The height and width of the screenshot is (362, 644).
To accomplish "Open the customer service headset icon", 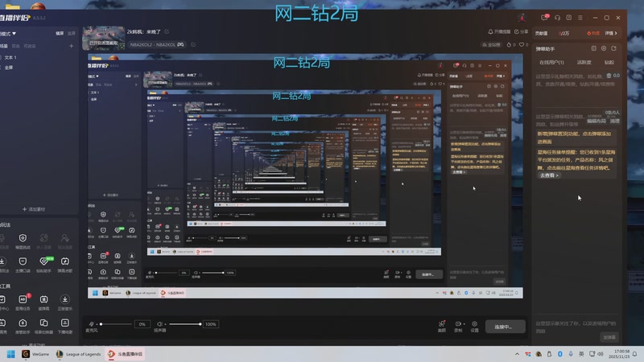I will pos(557,18).
